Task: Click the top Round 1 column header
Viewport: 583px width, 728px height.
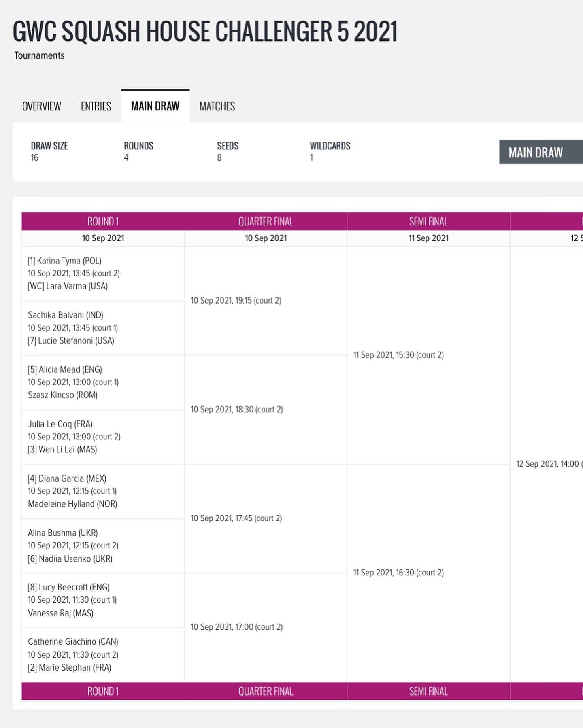Action: tap(103, 221)
